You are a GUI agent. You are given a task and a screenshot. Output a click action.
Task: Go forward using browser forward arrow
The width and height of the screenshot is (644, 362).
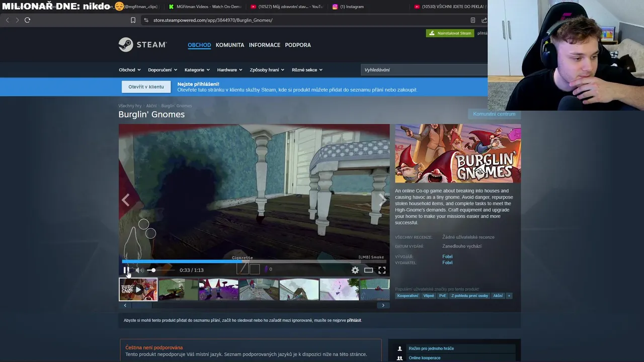(17, 20)
